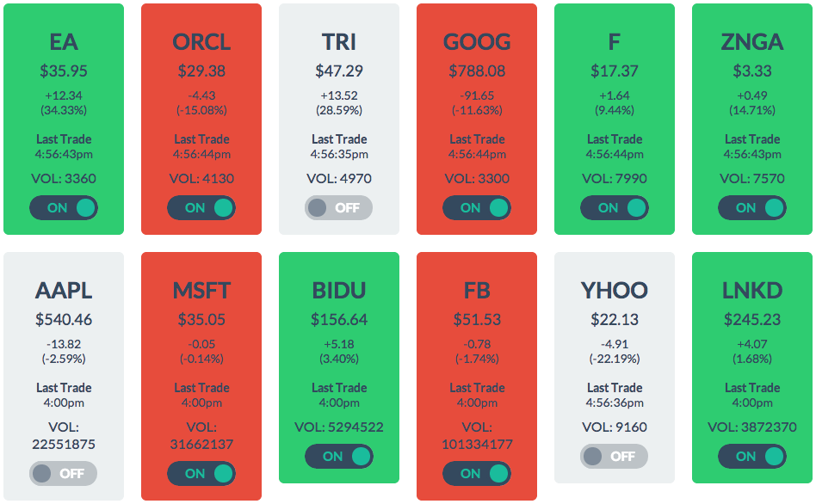
Task: Toggle off the LNKD switch
Action: 752,456
